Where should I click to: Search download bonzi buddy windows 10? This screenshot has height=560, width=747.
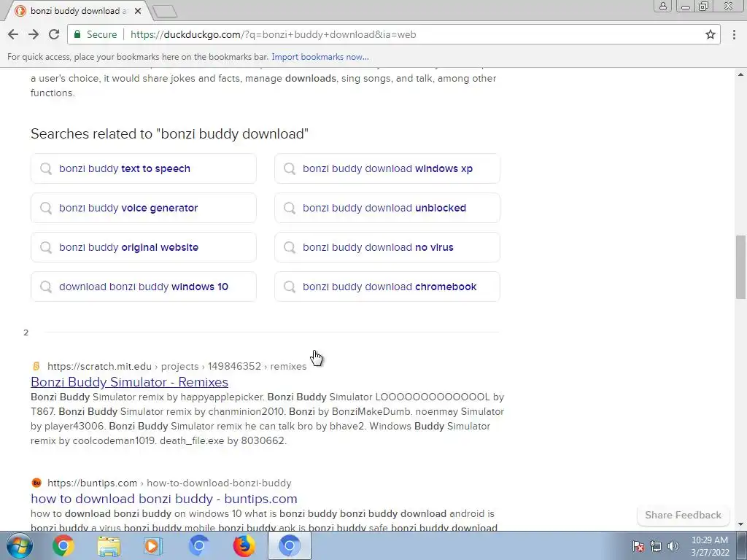point(144,287)
